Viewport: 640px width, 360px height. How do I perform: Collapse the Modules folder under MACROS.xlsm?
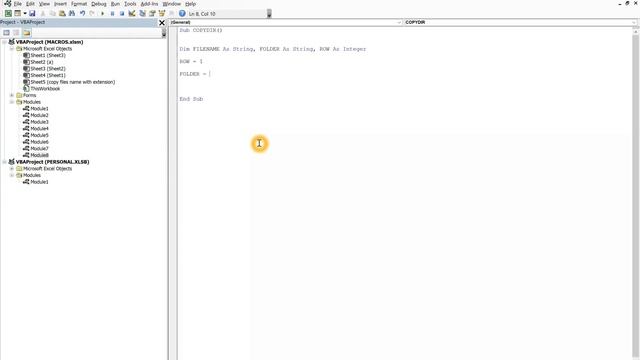pyautogui.click(x=12, y=102)
